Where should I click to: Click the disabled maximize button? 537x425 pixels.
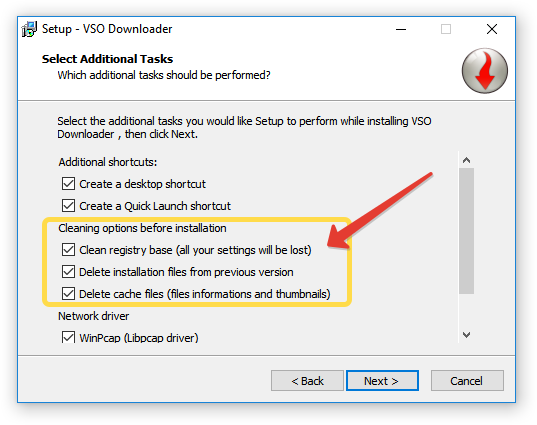(x=446, y=29)
